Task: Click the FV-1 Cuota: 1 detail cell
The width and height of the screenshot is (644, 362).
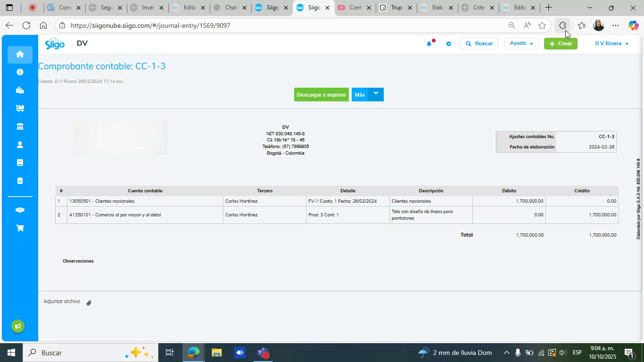Action: point(348,201)
